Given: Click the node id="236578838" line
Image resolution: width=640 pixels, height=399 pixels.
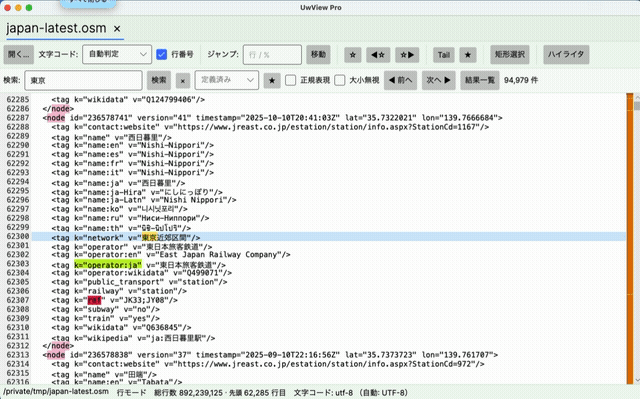Looking at the screenshot, I should [270, 355].
